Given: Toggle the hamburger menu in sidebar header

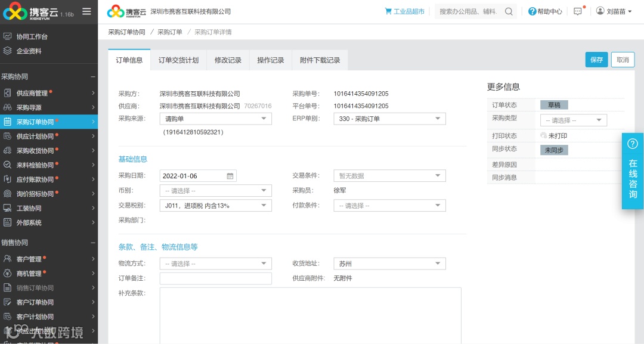Looking at the screenshot, I should [86, 11].
